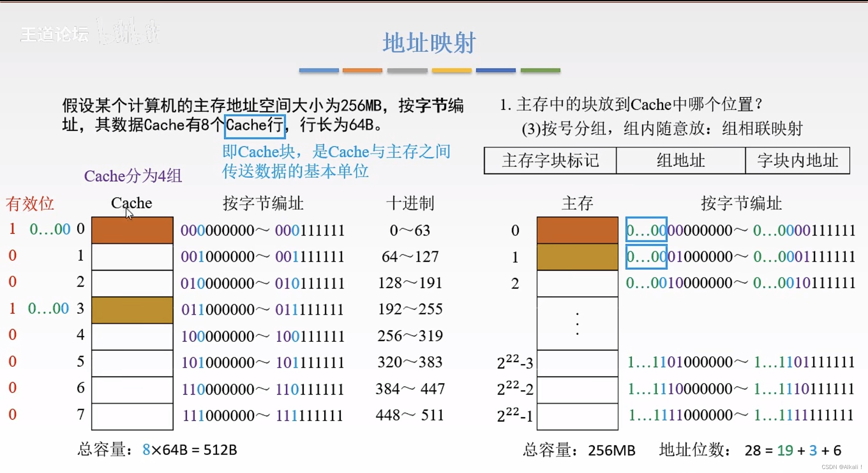Click the blue-boxed tag in main memory row 1

point(646,257)
